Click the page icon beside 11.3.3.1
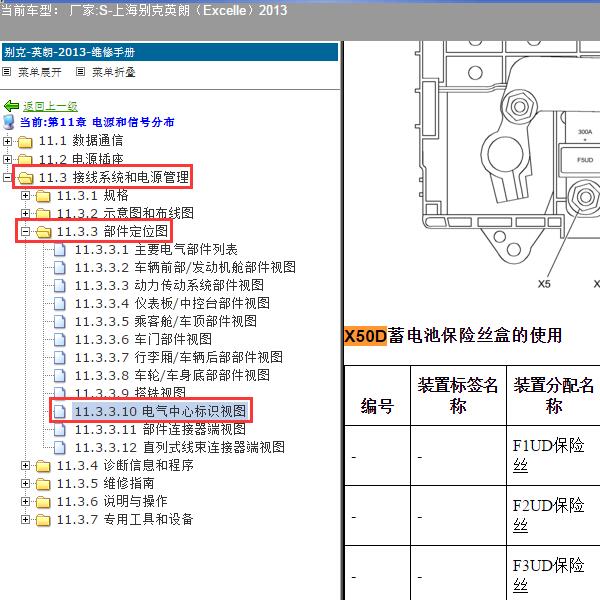The image size is (600, 600). point(60,250)
